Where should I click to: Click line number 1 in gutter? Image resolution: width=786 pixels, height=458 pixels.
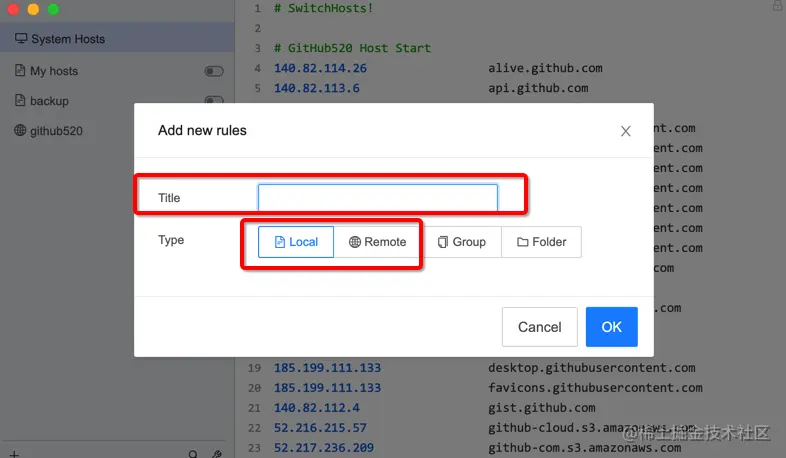[257, 8]
